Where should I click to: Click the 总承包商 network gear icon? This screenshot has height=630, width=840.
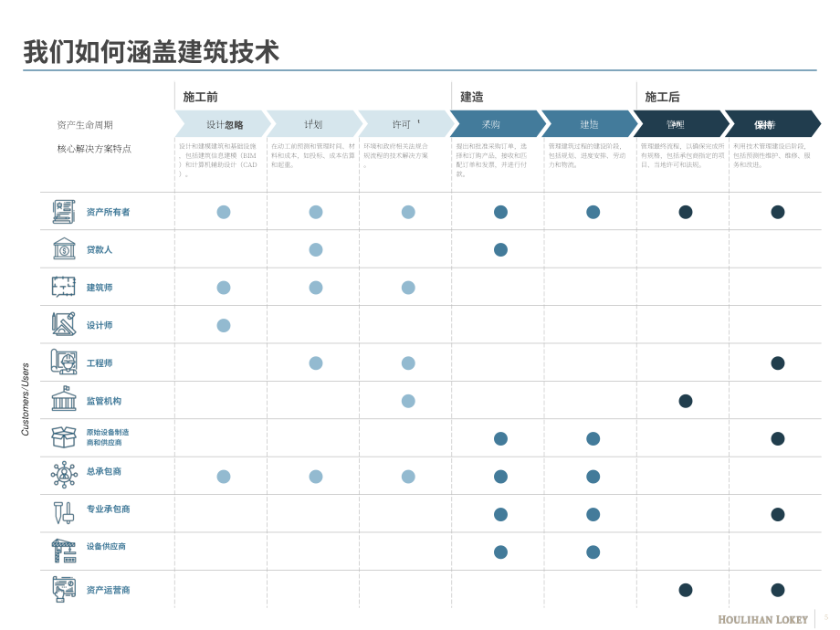point(64,475)
